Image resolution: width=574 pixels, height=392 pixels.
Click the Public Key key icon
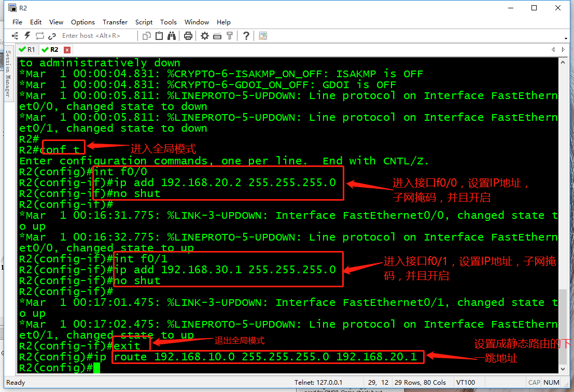point(230,36)
